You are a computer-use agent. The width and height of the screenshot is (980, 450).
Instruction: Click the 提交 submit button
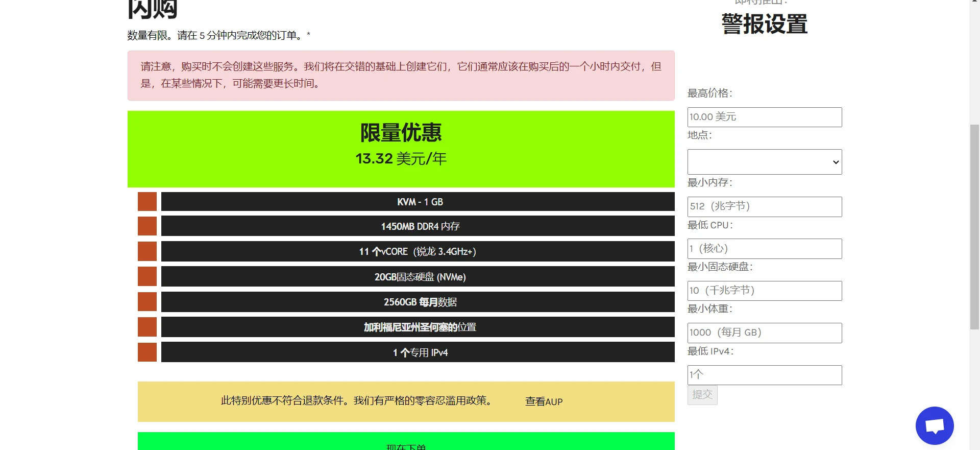pos(702,395)
